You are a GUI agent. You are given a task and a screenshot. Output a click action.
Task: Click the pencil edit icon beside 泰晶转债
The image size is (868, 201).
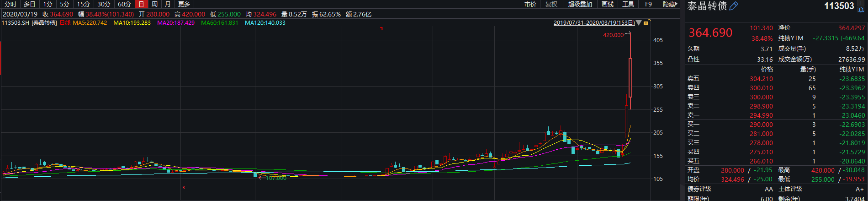[x=733, y=6]
